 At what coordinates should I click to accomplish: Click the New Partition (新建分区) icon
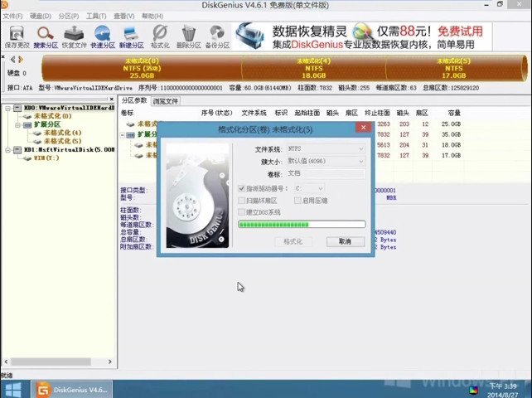point(131,36)
